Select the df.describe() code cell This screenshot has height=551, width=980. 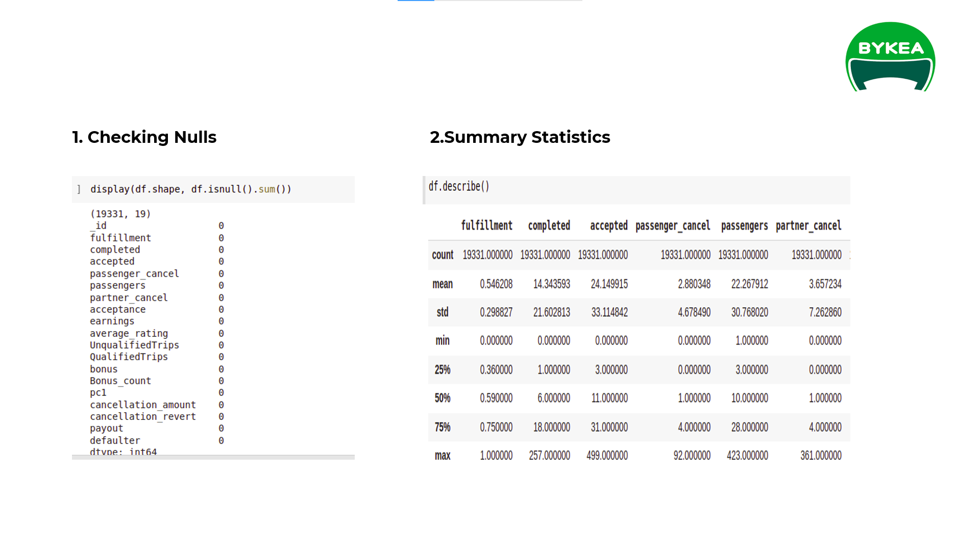(458, 186)
